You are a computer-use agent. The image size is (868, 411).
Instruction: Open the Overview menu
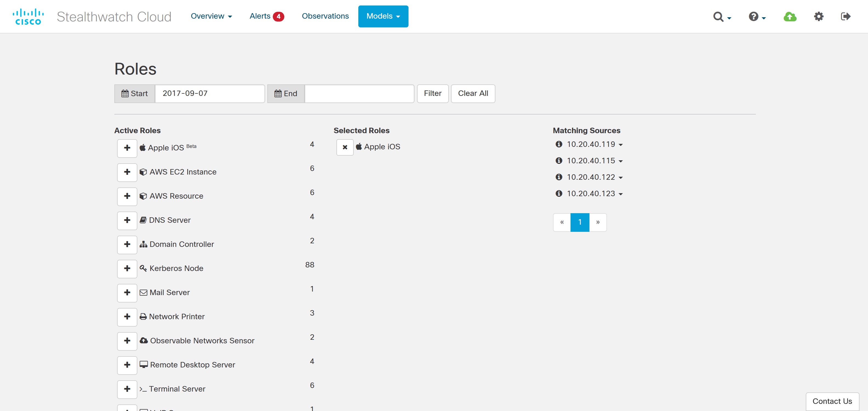pos(211,16)
